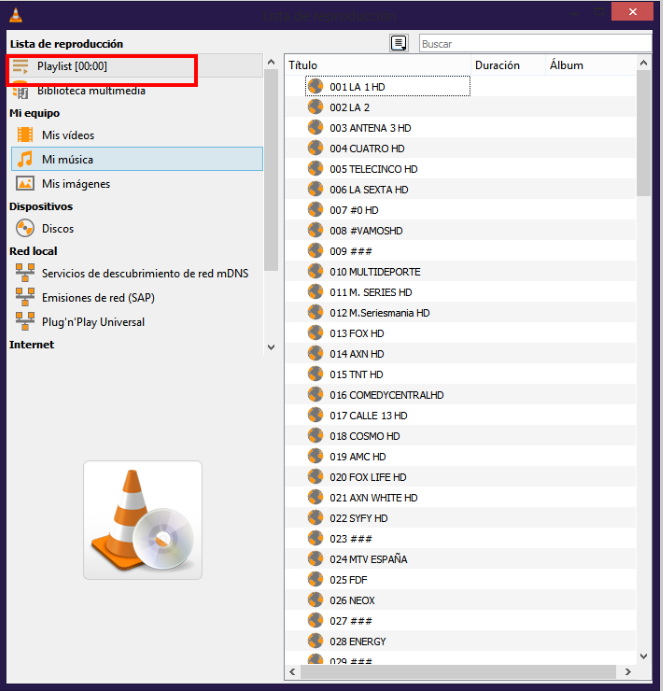Click sidebar scroll up arrow

point(271,62)
